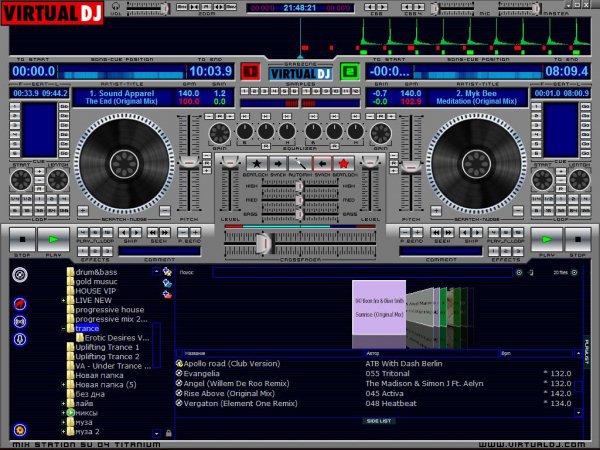Viewport: 600px width, 450px height.
Task: Sync with the right-pointing arrow button
Action: point(278,164)
